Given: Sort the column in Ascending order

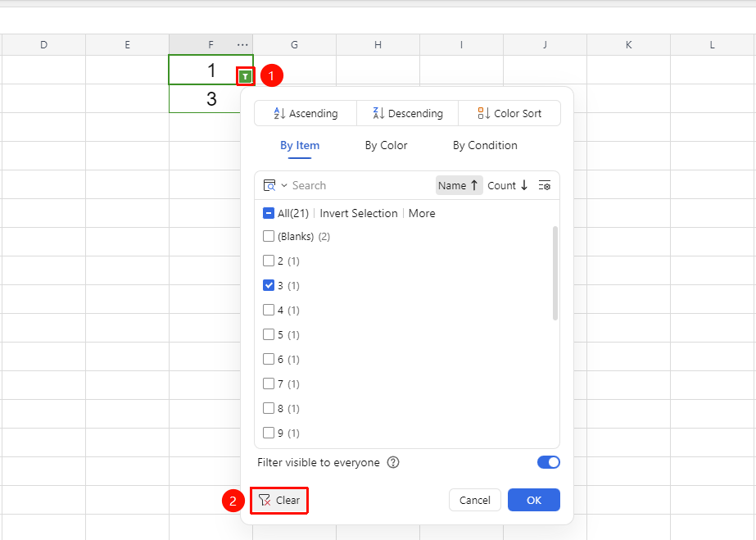Looking at the screenshot, I should (306, 113).
